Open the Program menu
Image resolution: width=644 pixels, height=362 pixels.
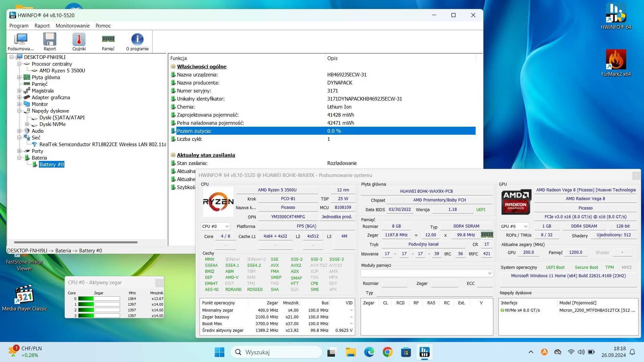19,26
